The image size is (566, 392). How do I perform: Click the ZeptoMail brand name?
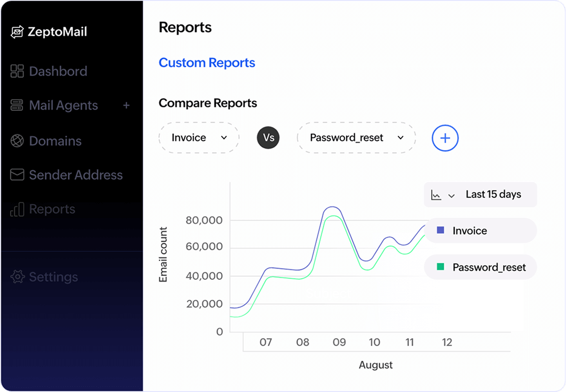click(x=57, y=32)
